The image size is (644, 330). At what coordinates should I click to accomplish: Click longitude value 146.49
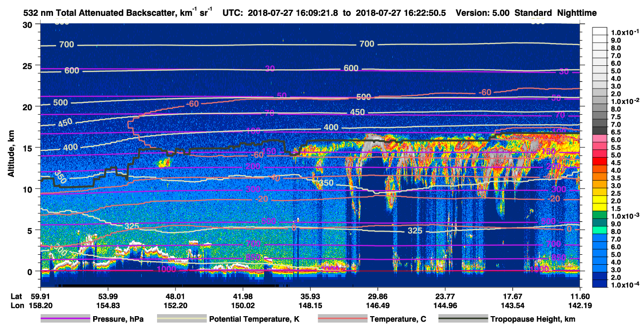pos(378,305)
